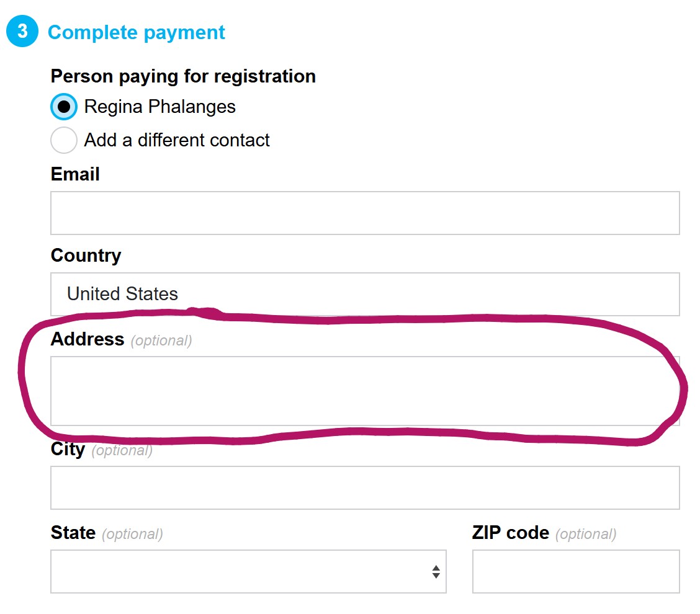Click the Complete payment heading
This screenshot has width=700, height=614.
pyautogui.click(x=137, y=32)
